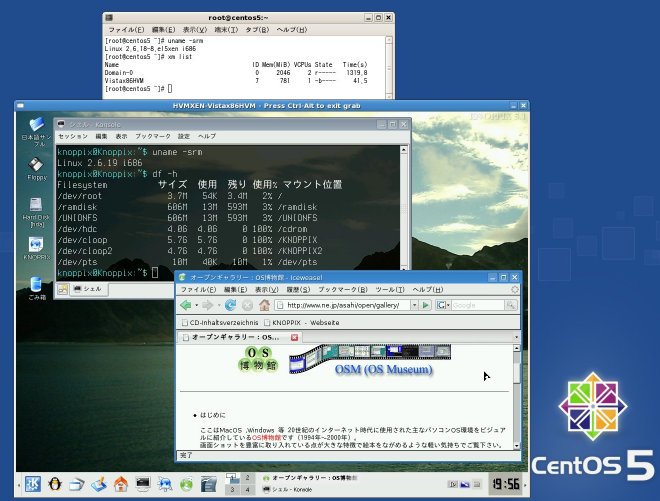Select the シェル tab in Konsole
This screenshot has width=660, height=501.
click(x=88, y=289)
